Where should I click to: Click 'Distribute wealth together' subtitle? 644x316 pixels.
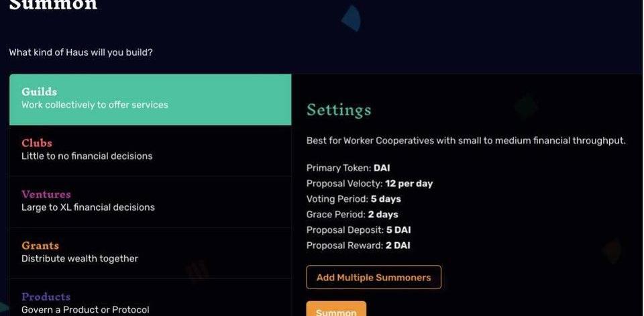(80, 258)
